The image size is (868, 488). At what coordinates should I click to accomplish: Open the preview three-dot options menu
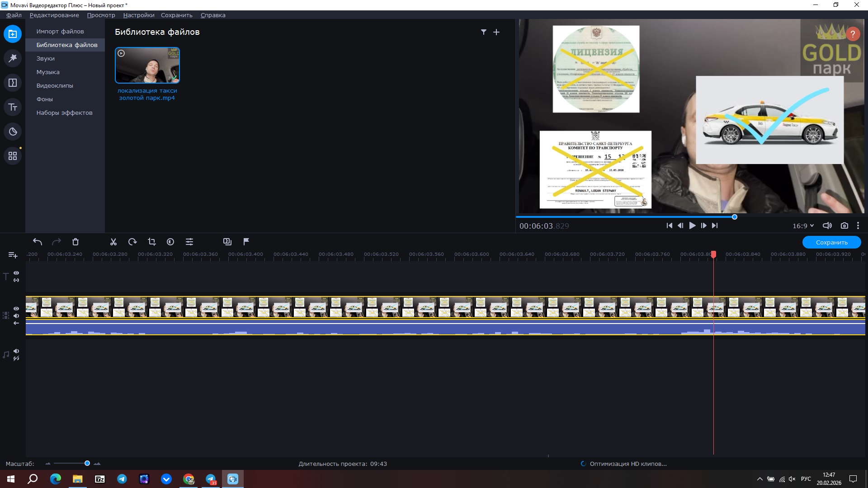click(858, 225)
